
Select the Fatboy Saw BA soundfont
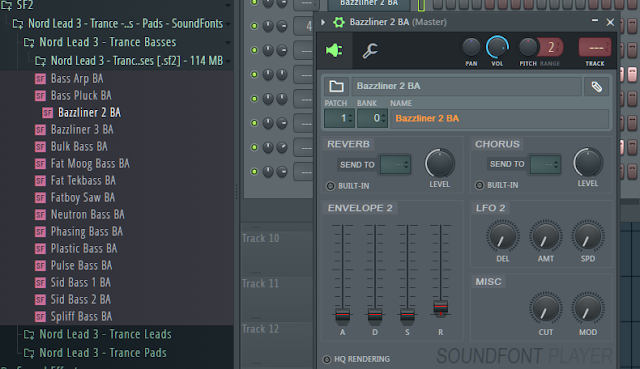point(76,198)
